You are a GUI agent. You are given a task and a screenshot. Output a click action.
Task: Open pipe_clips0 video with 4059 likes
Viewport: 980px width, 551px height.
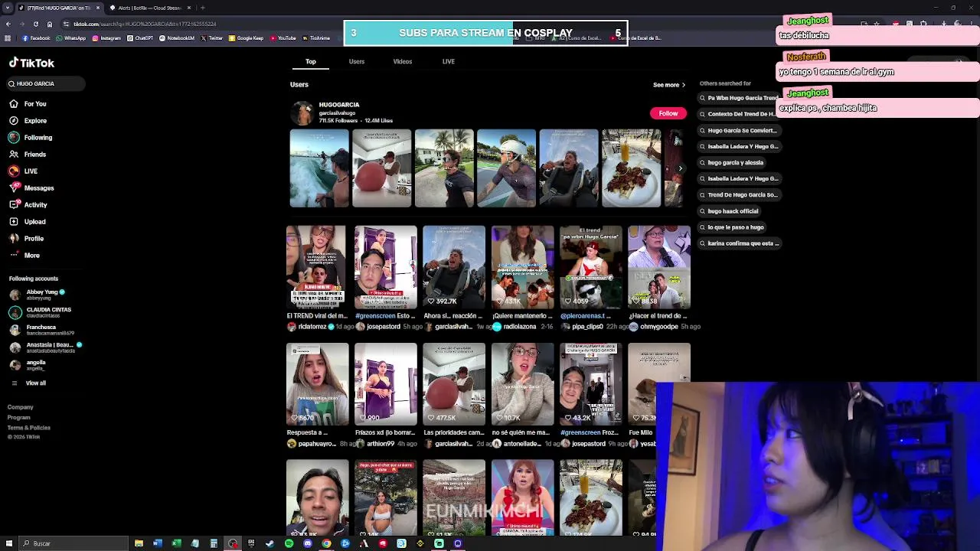[x=591, y=266]
